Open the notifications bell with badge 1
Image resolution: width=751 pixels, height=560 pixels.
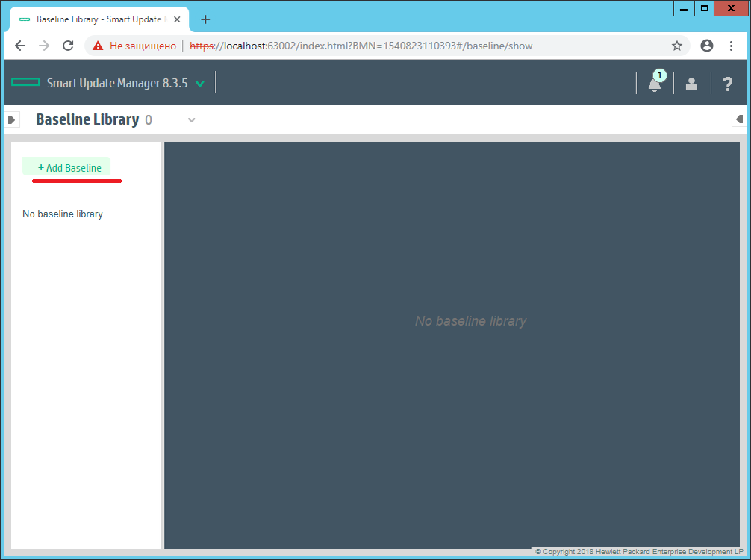[654, 83]
